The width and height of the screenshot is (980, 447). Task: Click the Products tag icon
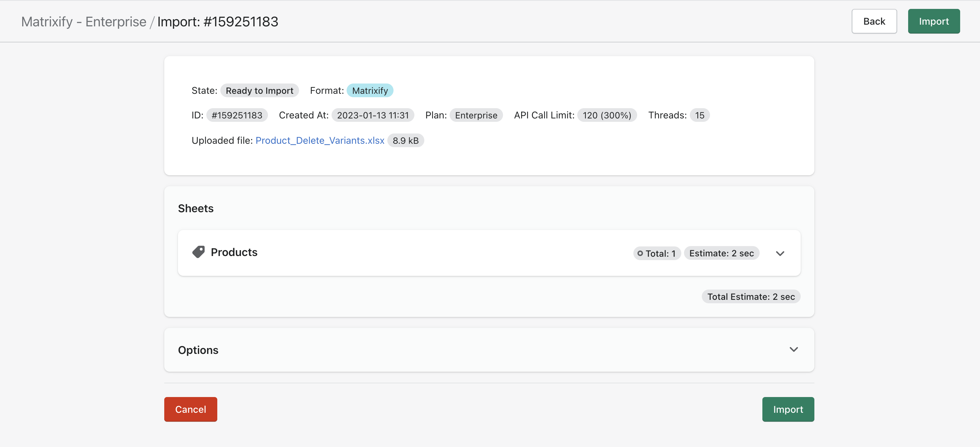click(x=198, y=252)
